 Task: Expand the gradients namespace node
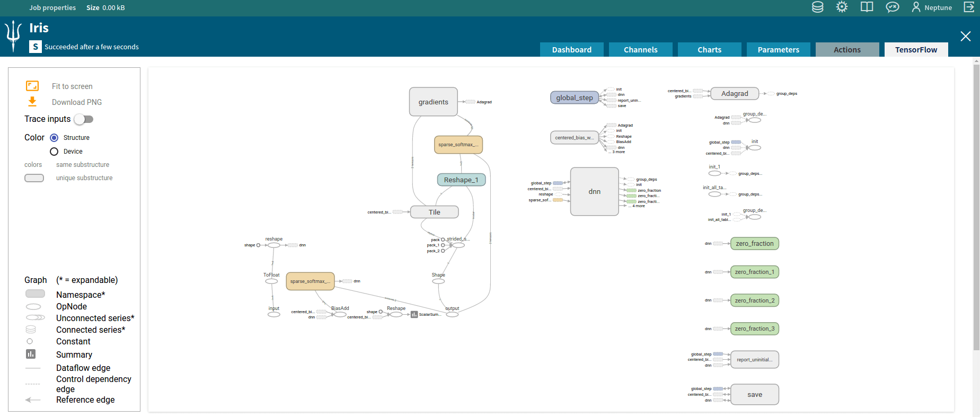(433, 102)
